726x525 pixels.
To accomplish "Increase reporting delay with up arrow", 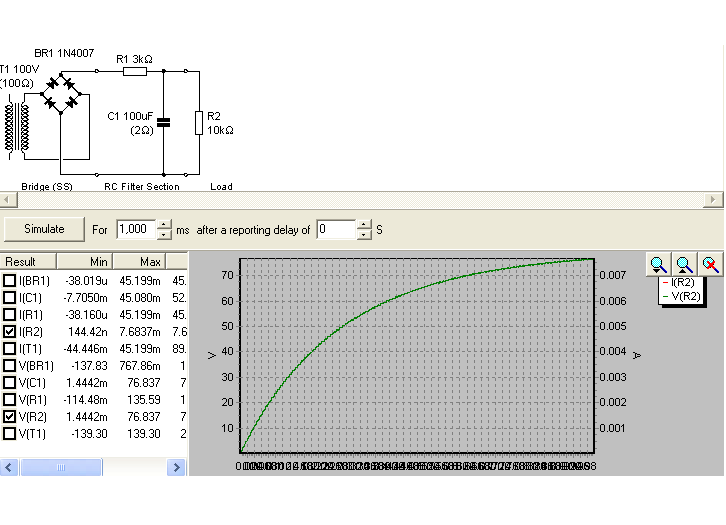I will pyautogui.click(x=364, y=225).
